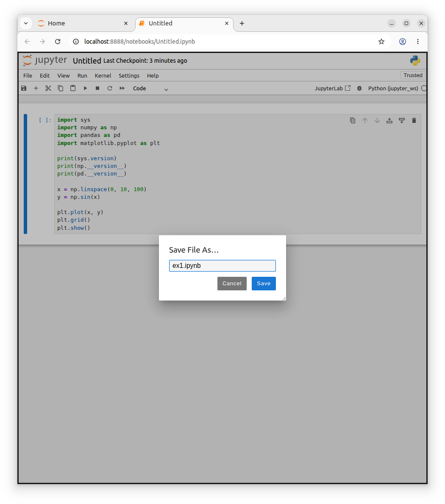
Task: Go back with browser back arrow
Action: click(27, 42)
